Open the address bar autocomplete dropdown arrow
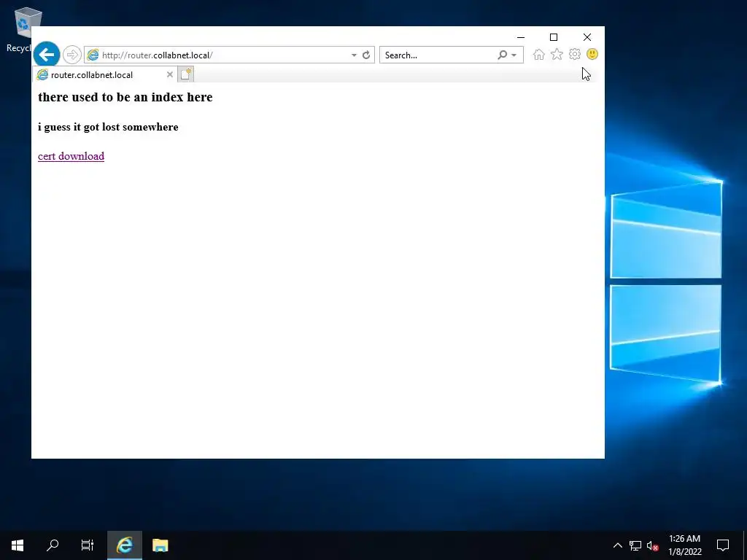The image size is (747, 560). click(354, 55)
